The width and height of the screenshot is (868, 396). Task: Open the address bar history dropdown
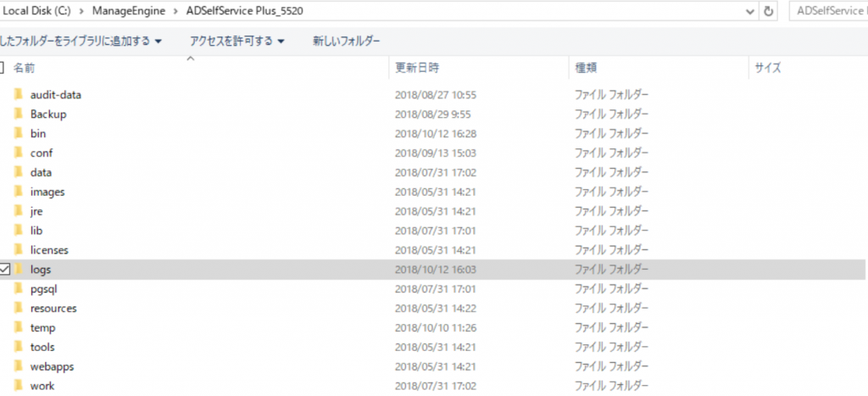(x=750, y=11)
